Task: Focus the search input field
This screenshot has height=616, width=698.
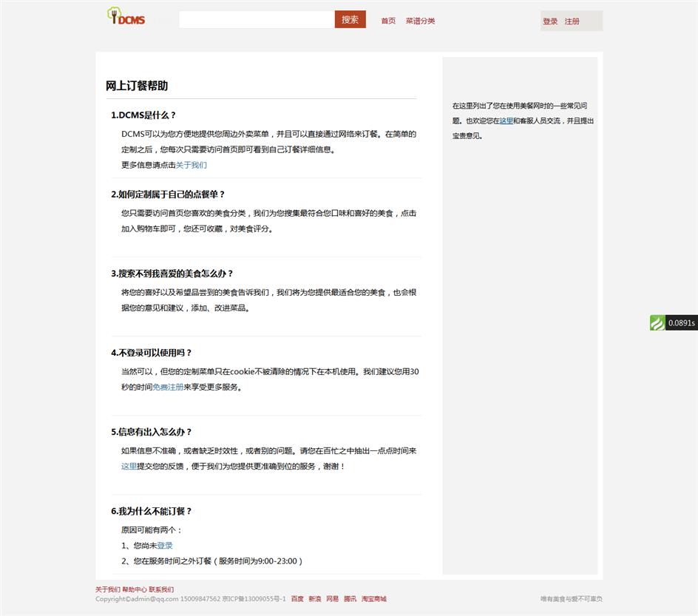Action: point(256,20)
